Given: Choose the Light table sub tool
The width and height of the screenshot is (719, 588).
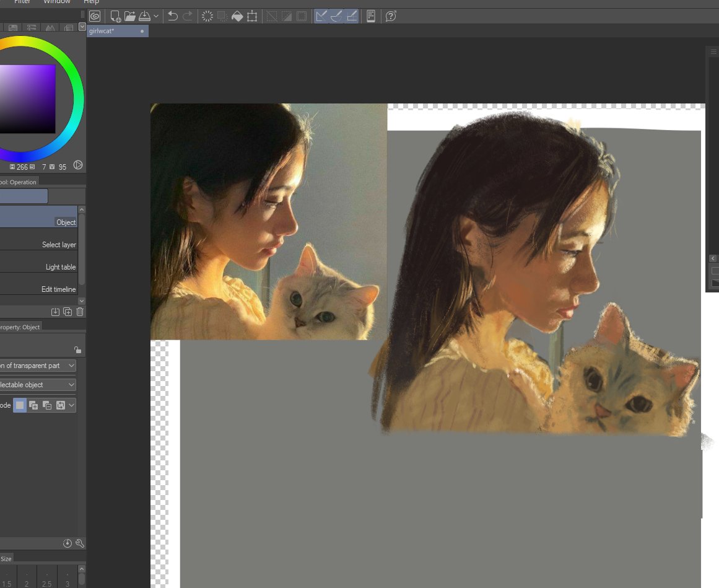Looking at the screenshot, I should [x=39, y=262].
